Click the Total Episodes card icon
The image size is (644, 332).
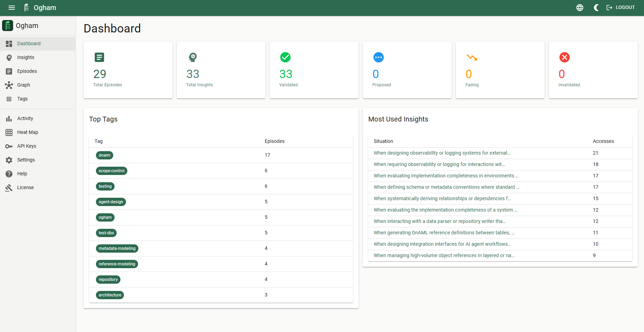pos(99,57)
